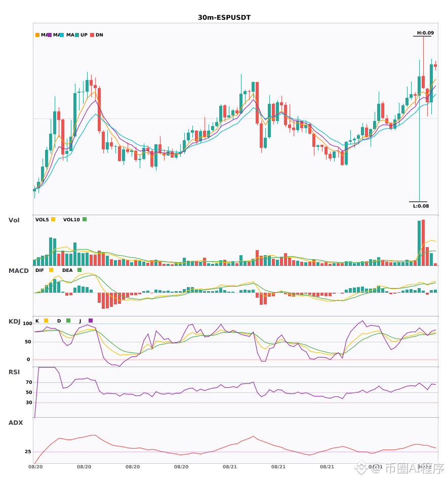Screen dimensions: 448x481
Task: Click the RSI 30 axis value
Action: tap(29, 403)
